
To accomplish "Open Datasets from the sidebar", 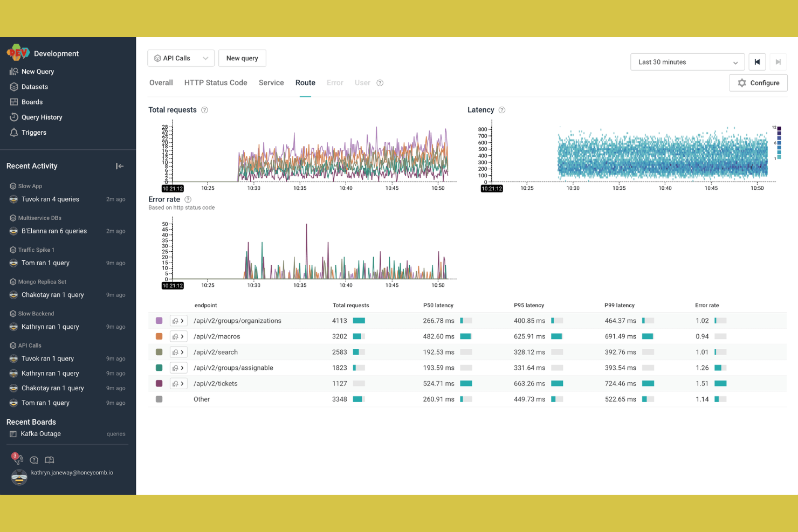I will coord(35,87).
